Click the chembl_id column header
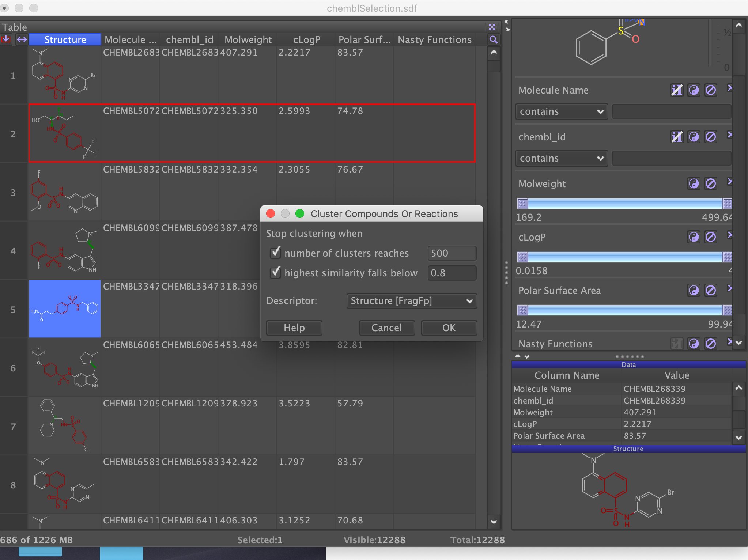 189,39
